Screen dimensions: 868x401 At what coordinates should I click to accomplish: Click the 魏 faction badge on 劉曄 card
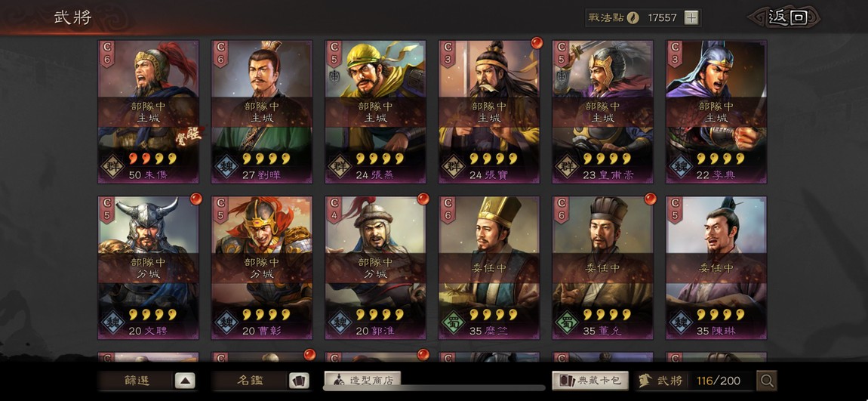point(226,165)
